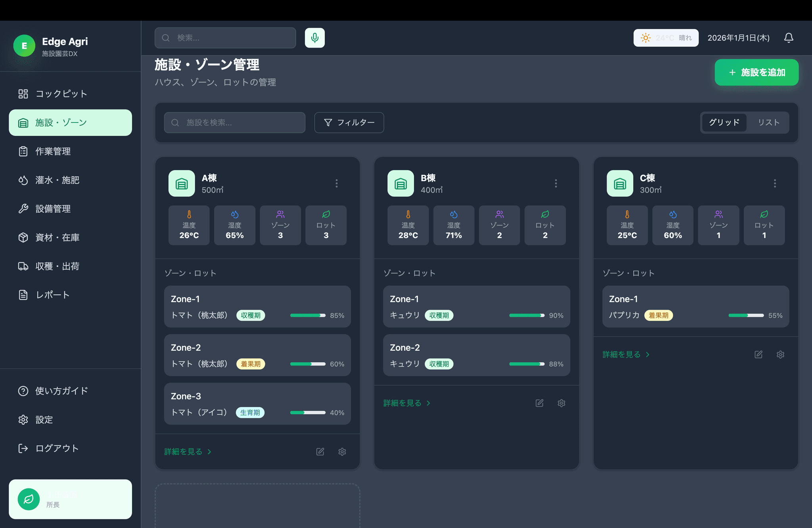Open C棟 three-dot options menu

click(x=774, y=183)
